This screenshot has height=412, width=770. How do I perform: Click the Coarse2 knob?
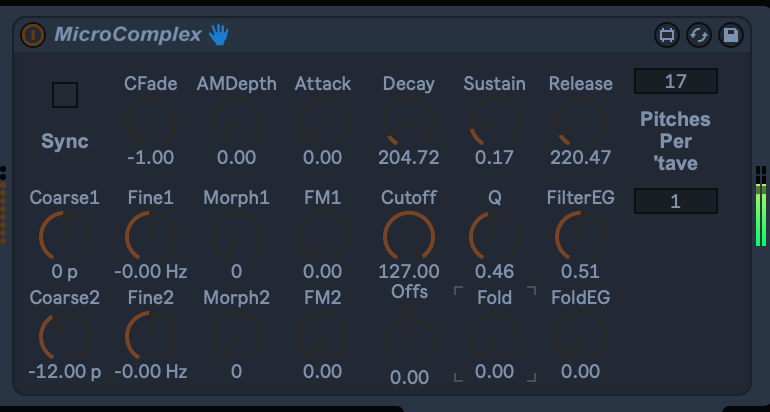[65, 336]
